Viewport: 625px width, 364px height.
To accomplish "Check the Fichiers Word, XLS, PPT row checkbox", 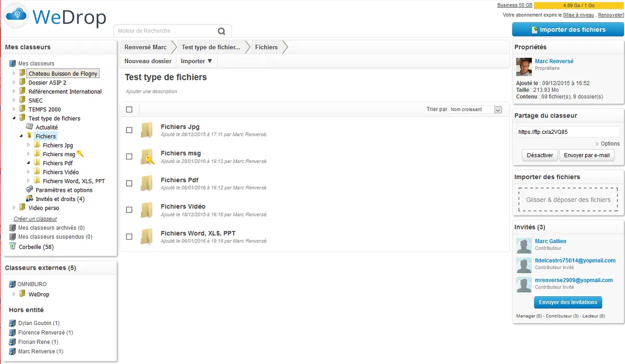I will [129, 236].
